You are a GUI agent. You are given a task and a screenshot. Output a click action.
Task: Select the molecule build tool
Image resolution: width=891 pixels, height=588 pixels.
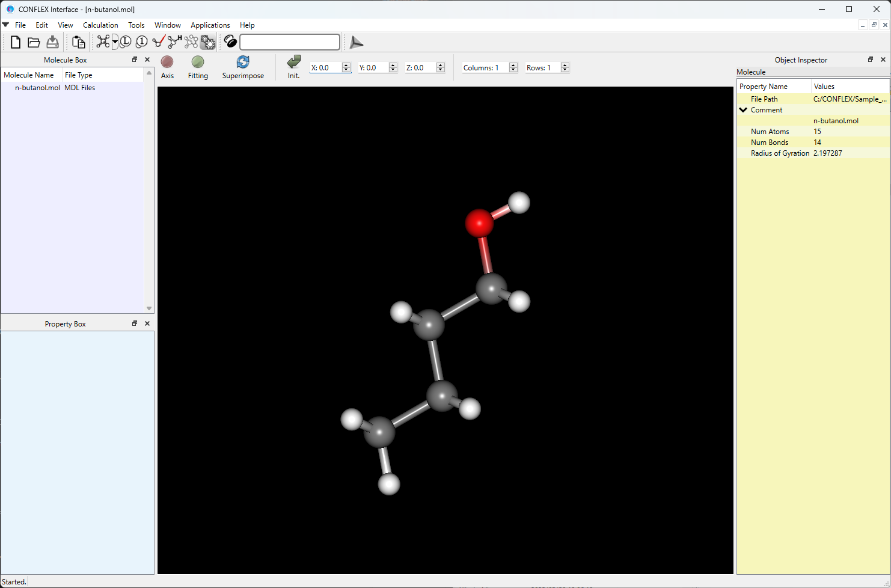tap(103, 41)
